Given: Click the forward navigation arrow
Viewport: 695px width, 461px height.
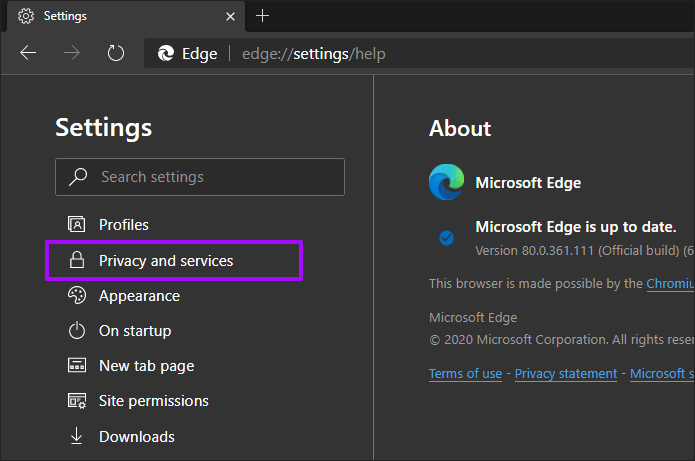Looking at the screenshot, I should click(x=71, y=53).
